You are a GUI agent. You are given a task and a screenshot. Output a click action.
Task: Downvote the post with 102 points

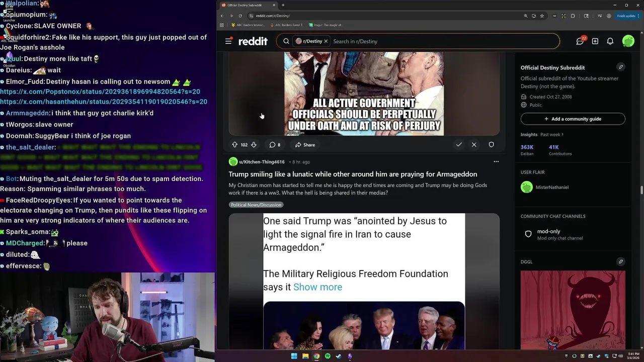pos(254,145)
